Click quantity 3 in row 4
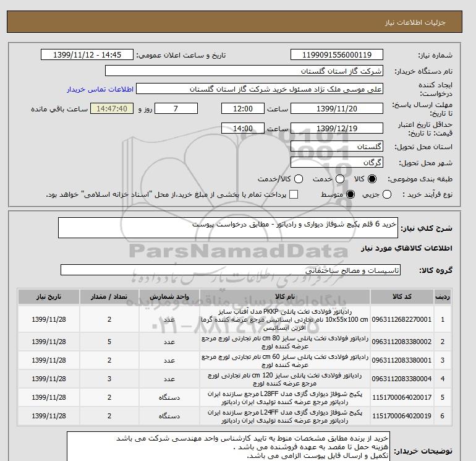This screenshot has width=476, height=461. (x=109, y=379)
